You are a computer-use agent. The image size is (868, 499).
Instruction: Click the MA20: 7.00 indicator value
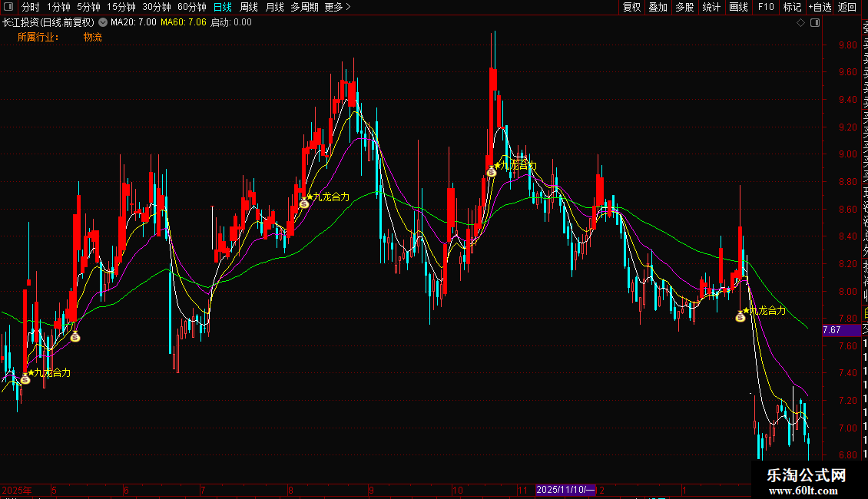[x=134, y=23]
